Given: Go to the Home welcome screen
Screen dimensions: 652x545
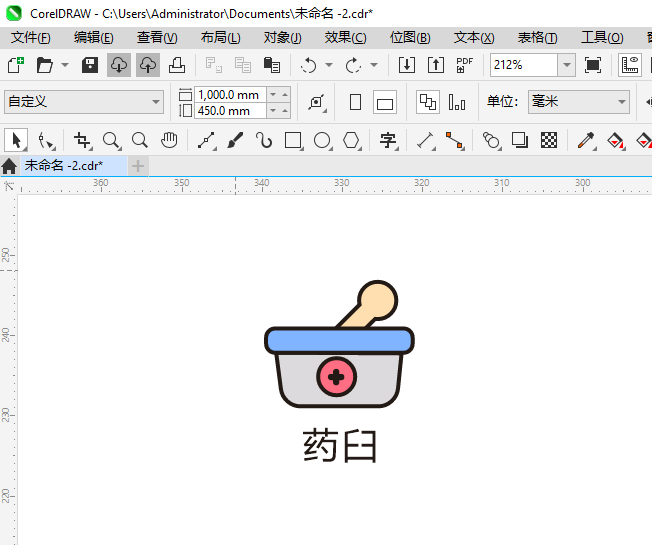Looking at the screenshot, I should pyautogui.click(x=9, y=166).
